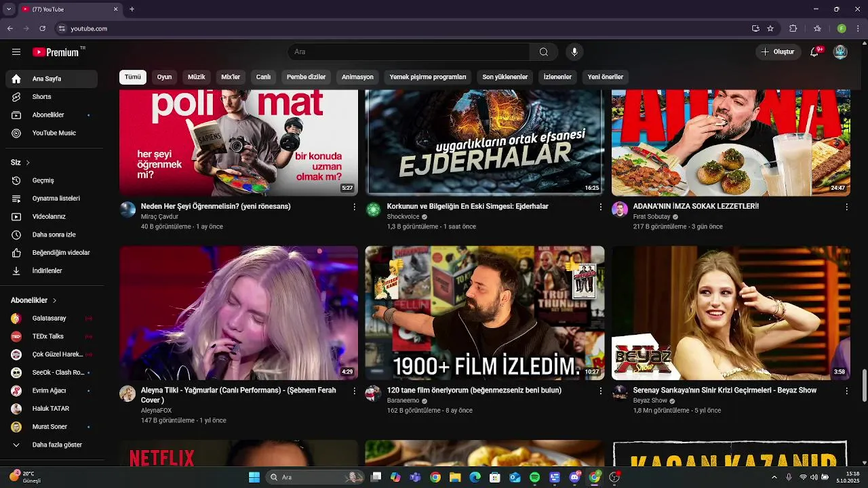Open Beğendiğim videolar list
Image resolution: width=868 pixels, height=488 pixels.
(52, 253)
